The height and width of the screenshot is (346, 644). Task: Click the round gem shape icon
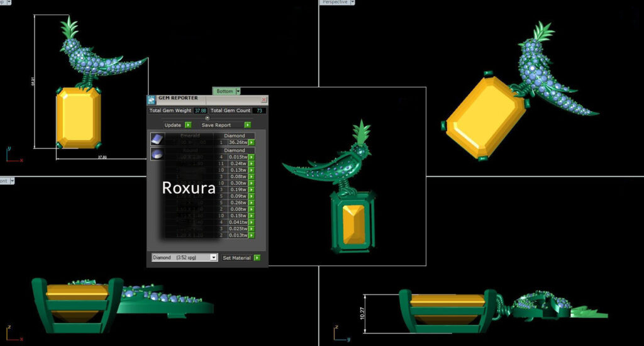157,154
